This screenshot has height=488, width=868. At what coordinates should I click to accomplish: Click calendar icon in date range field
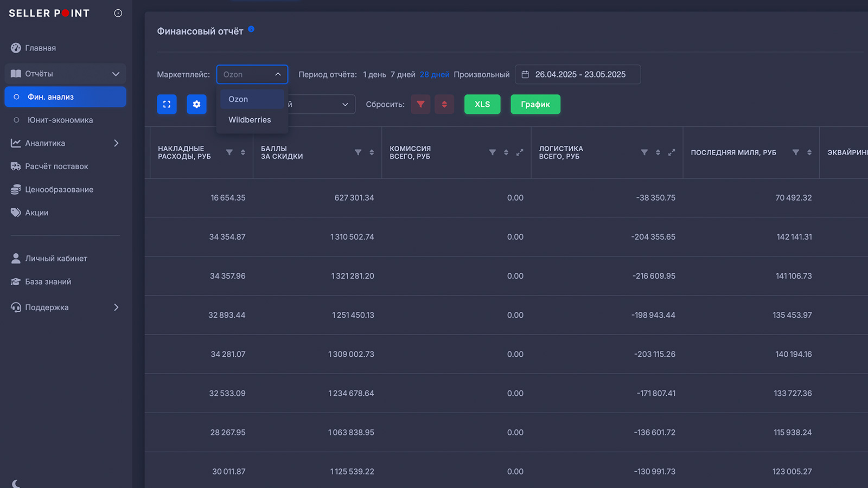click(x=525, y=74)
